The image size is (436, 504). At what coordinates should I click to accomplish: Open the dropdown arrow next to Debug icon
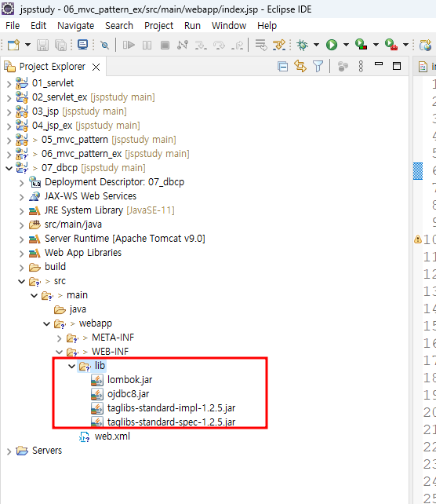coord(316,45)
